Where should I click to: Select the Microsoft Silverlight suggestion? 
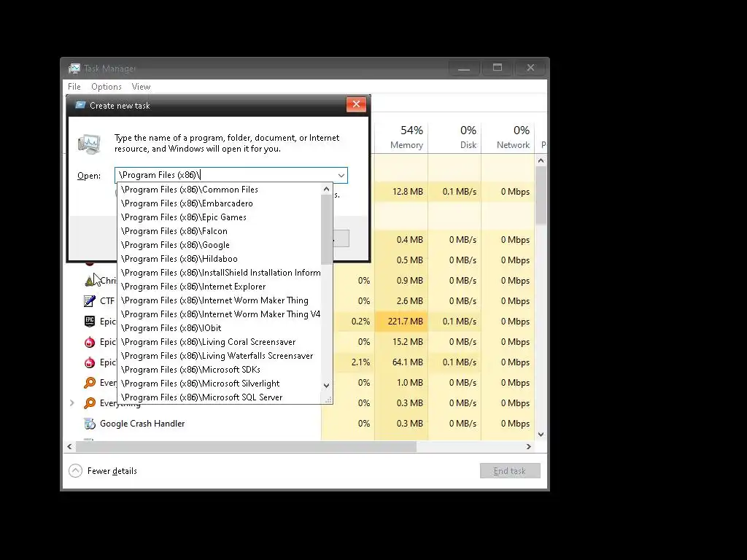[219, 383]
